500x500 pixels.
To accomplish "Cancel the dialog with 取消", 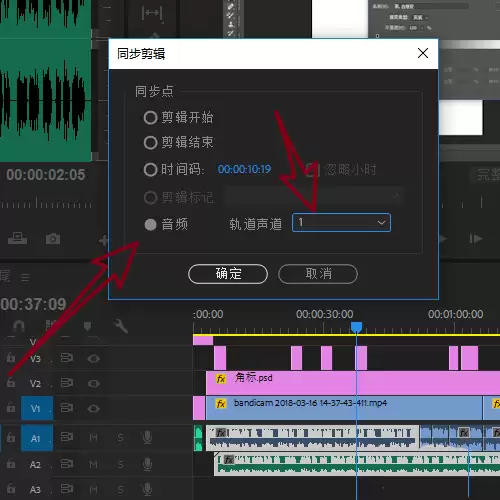I will pyautogui.click(x=318, y=274).
